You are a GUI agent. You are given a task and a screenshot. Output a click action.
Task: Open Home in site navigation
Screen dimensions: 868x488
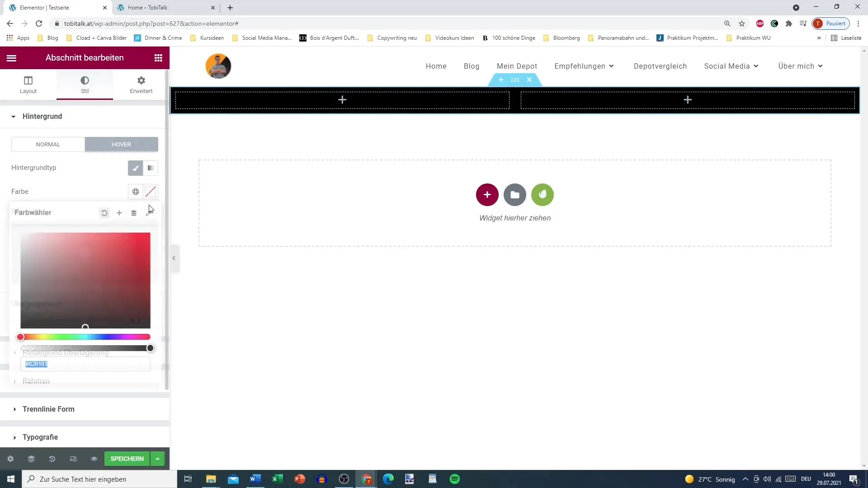pyautogui.click(x=436, y=66)
